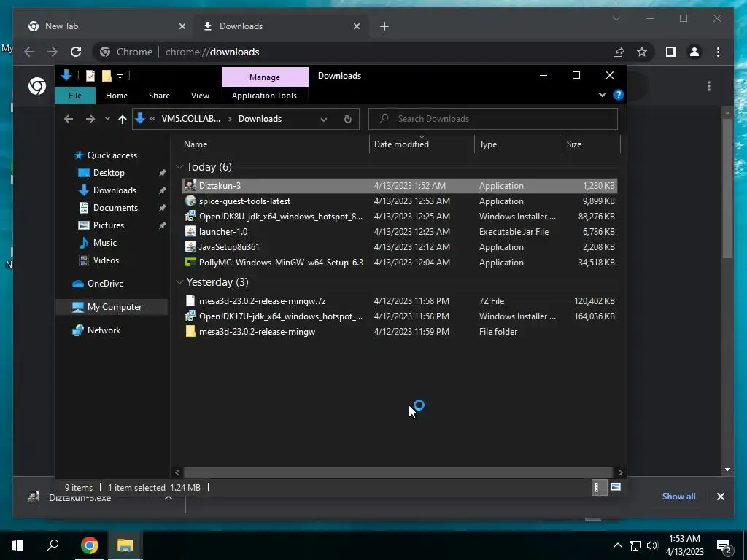Go back in Explorer navigation

tap(69, 119)
